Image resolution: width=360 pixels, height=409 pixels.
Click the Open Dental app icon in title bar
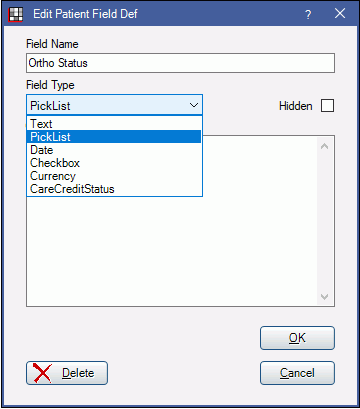[x=15, y=14]
